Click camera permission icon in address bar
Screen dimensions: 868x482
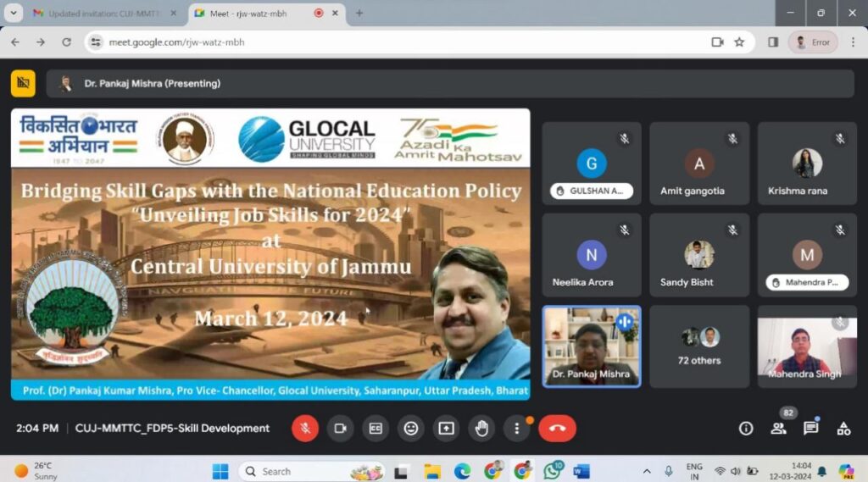717,42
